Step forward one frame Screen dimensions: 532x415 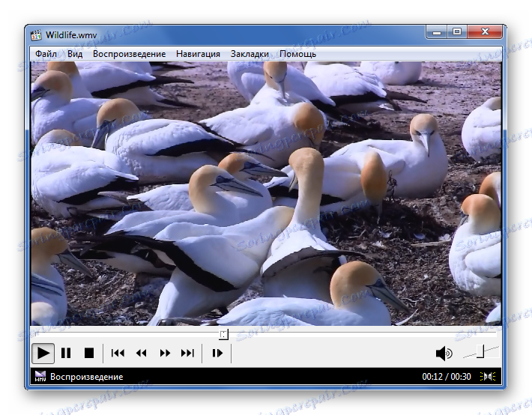pos(217,354)
